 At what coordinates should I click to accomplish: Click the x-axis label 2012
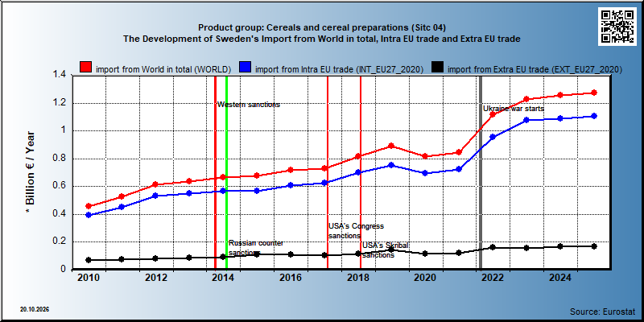click(x=155, y=278)
